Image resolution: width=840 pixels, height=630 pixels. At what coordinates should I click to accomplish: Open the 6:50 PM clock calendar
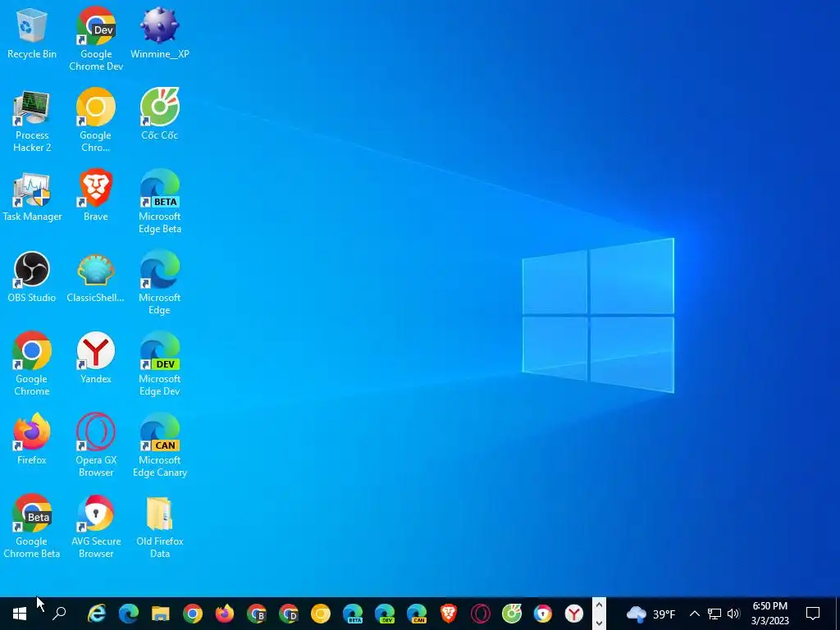tap(769, 614)
